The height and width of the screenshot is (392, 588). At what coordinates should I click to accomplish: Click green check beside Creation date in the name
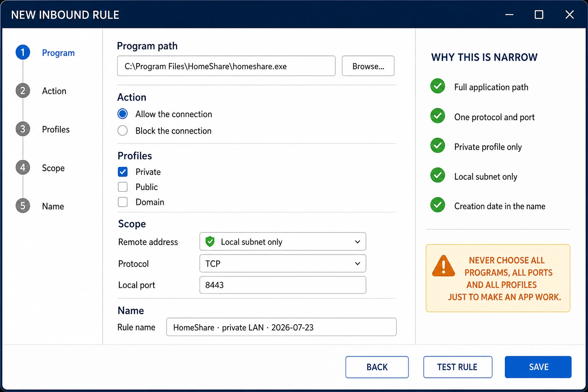pyautogui.click(x=438, y=205)
